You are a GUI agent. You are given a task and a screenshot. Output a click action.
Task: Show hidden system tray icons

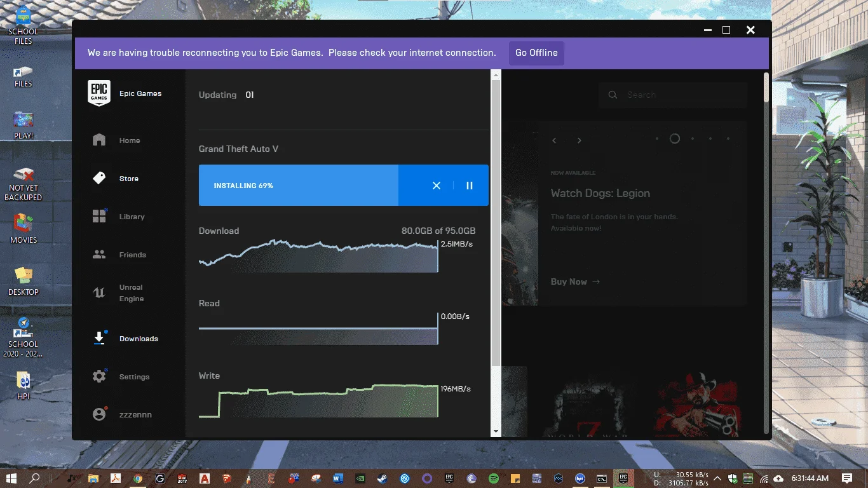pyautogui.click(x=717, y=478)
